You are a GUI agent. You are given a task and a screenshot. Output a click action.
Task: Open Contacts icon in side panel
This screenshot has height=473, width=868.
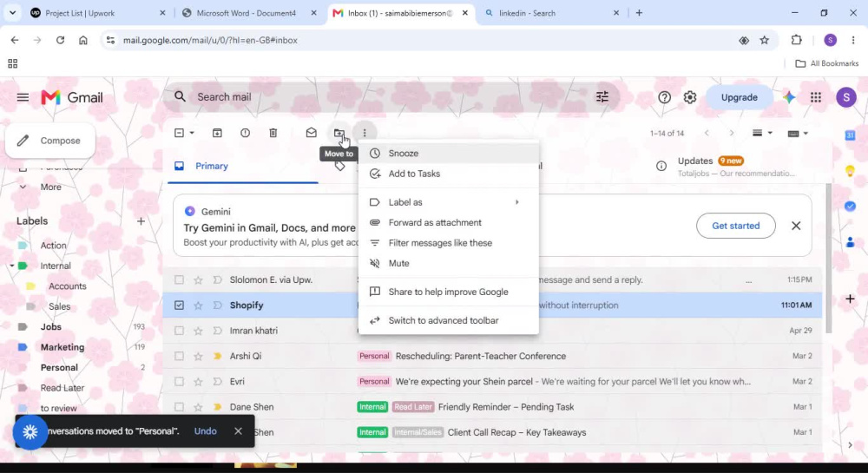coord(851,242)
